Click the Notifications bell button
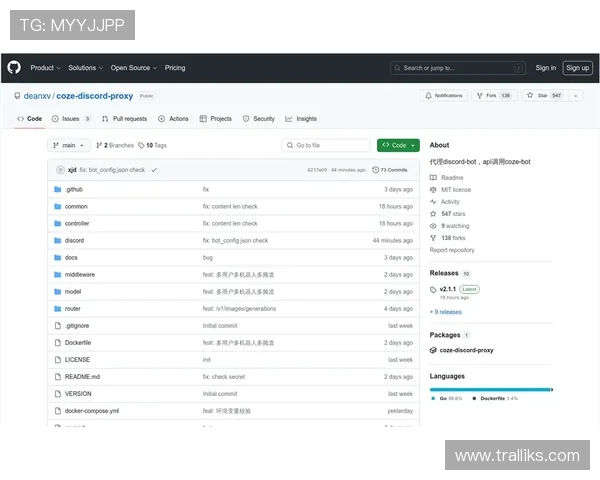This screenshot has height=480, width=600. click(x=444, y=96)
